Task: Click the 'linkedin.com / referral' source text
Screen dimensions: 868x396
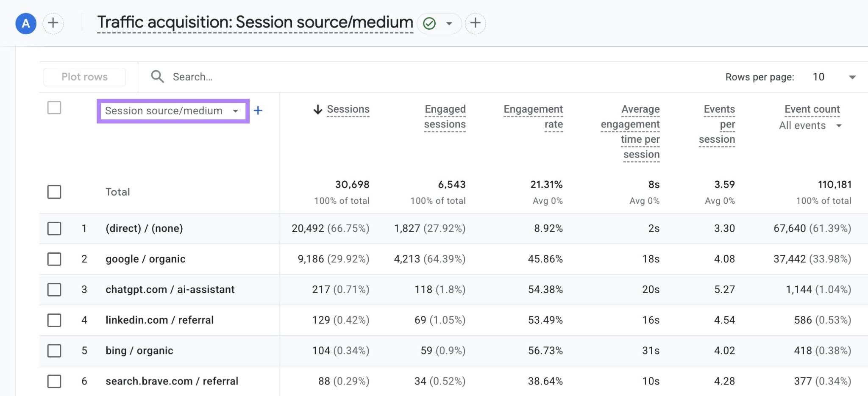Action: [x=159, y=320]
